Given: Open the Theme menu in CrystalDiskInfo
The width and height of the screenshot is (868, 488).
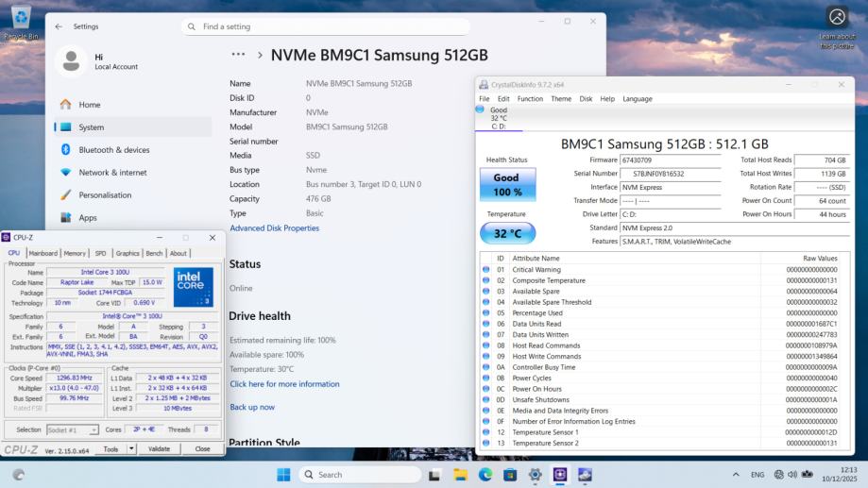Looking at the screenshot, I should tap(561, 98).
